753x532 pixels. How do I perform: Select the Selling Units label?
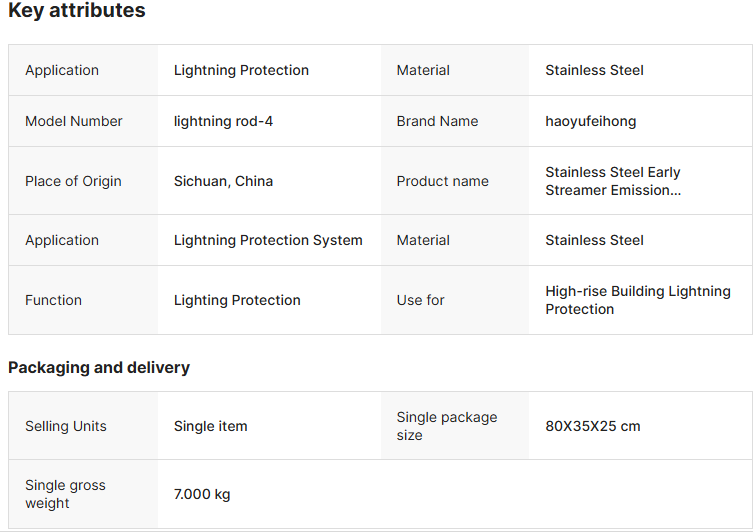(x=65, y=426)
